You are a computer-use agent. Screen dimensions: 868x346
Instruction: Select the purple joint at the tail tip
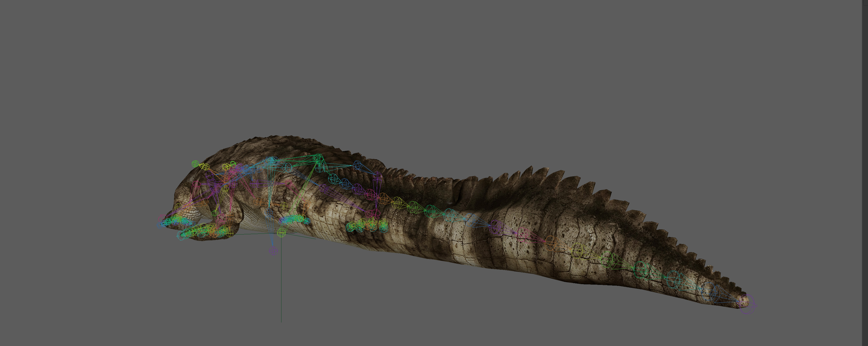tap(747, 304)
